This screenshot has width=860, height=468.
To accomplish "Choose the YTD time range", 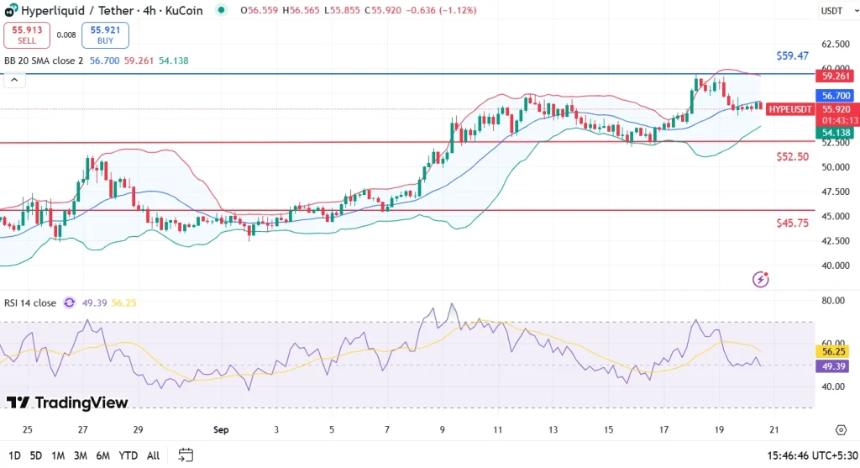I will pos(127,455).
